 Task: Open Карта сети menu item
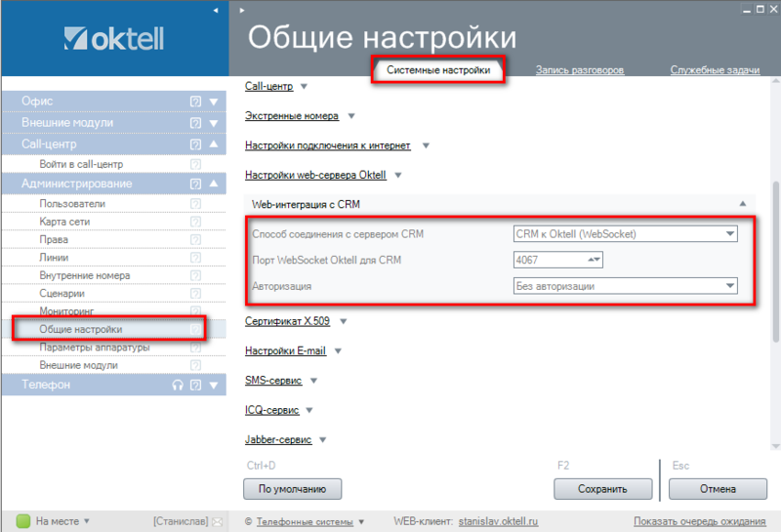point(64,222)
